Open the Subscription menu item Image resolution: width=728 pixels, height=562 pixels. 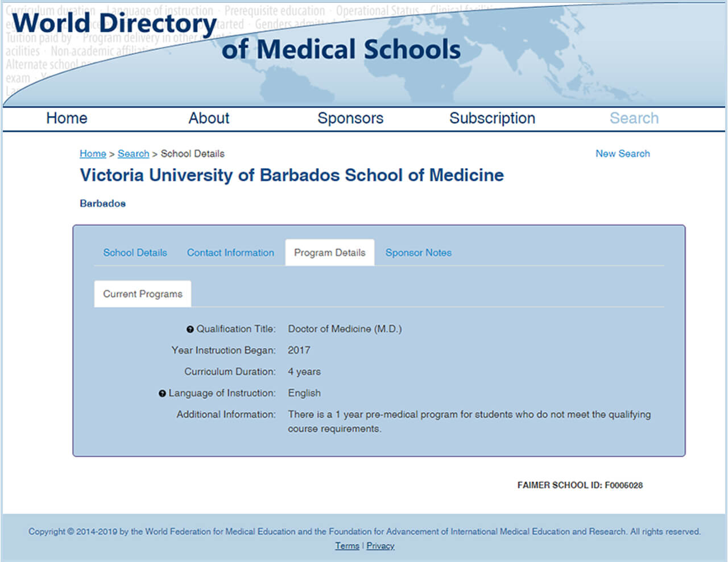click(492, 118)
